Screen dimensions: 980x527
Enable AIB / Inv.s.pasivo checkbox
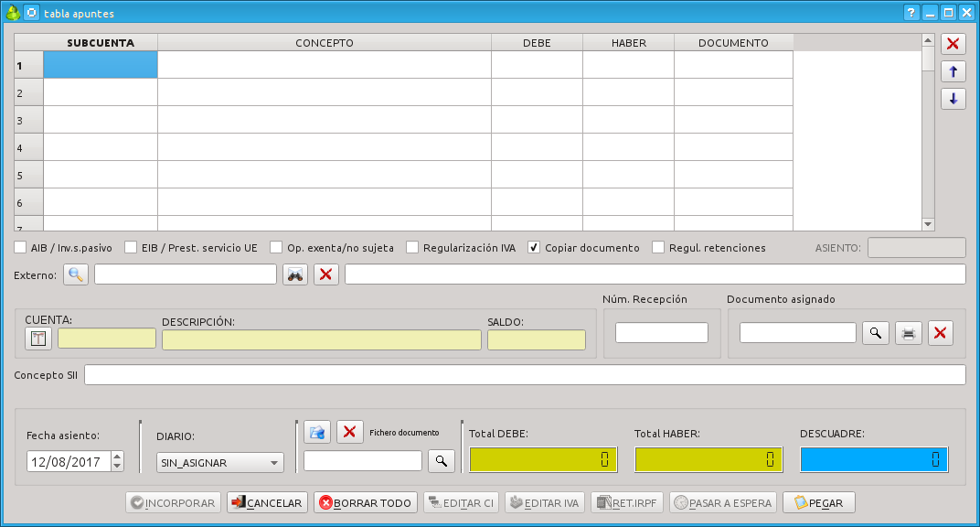click(x=20, y=248)
